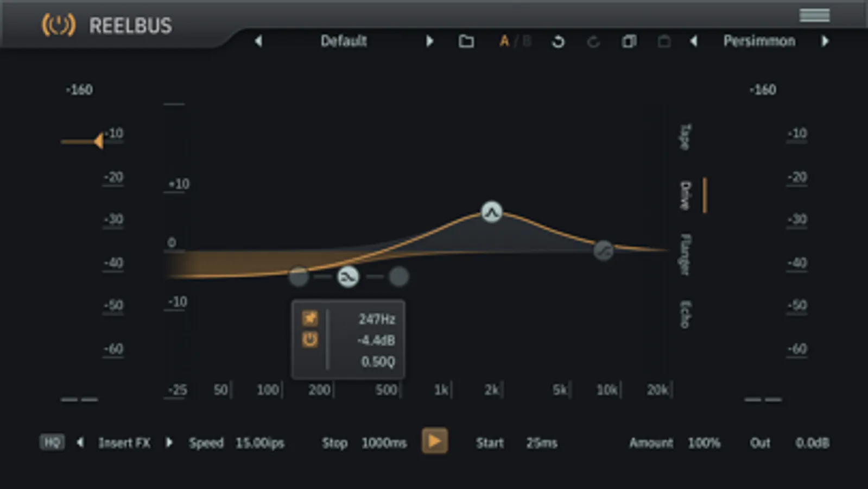868x489 pixels.
Task: Click the Speed label
Action: [x=206, y=443]
